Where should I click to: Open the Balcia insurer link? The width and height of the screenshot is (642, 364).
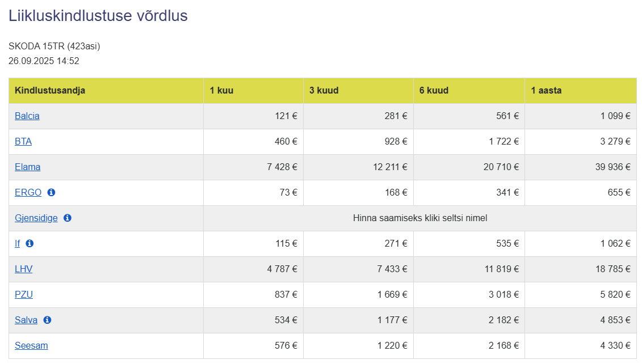[x=27, y=116]
